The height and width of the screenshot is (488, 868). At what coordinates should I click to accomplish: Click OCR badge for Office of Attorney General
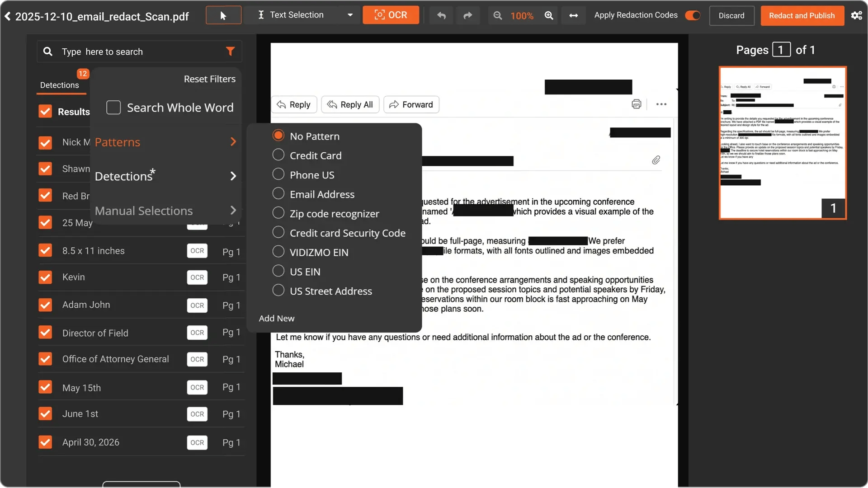click(x=197, y=359)
